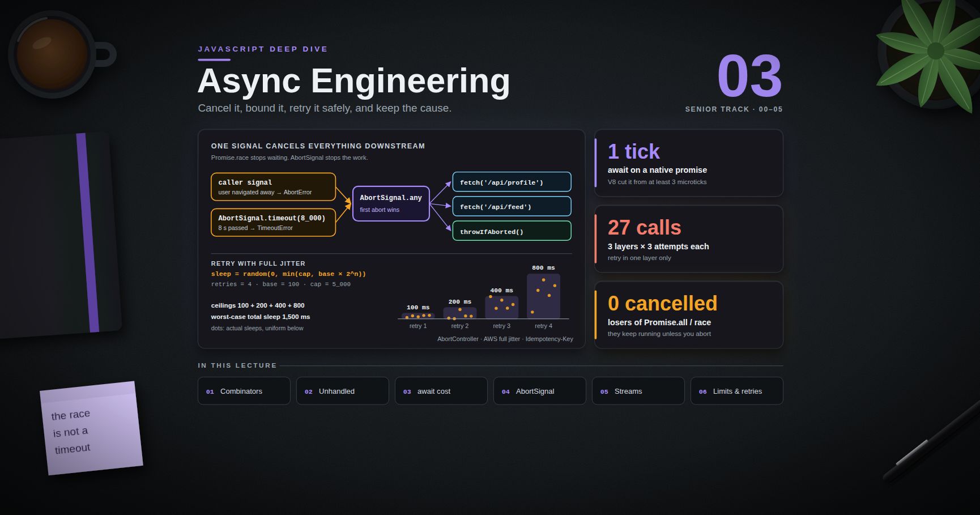The width and height of the screenshot is (980, 515).
Task: Click the worst-case total sleep 1,500 ms text
Action: [x=261, y=317]
